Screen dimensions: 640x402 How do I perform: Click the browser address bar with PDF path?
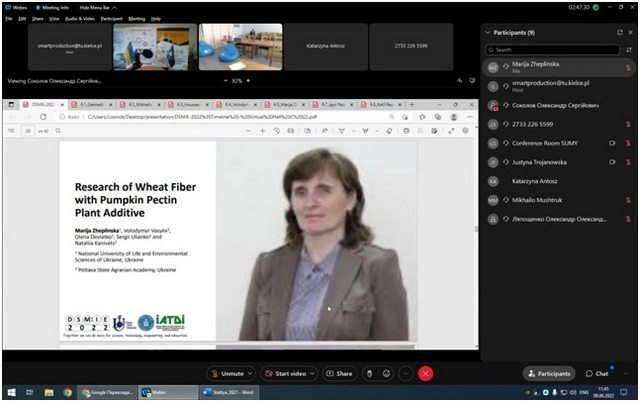(220, 117)
